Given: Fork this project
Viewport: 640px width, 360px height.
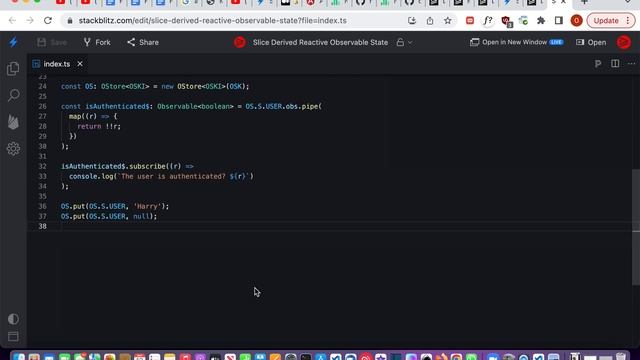Looking at the screenshot, I should point(97,42).
